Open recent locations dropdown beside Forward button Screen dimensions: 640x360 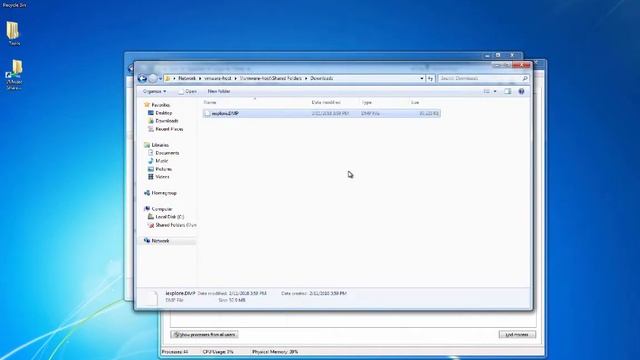(x=160, y=78)
